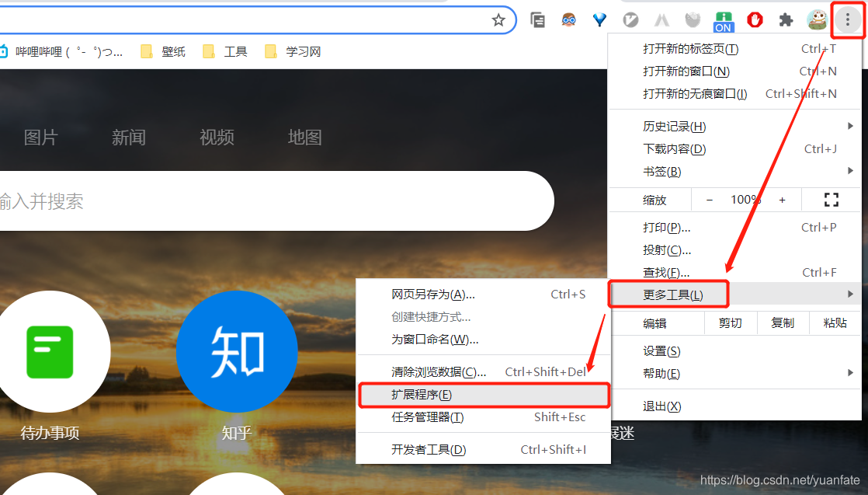This screenshot has width=868, height=495.
Task: Open the Extensions puzzle piece icon
Action: [x=786, y=20]
